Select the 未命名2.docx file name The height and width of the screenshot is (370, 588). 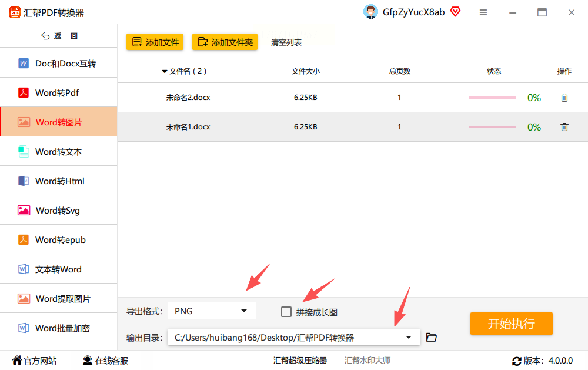(188, 98)
